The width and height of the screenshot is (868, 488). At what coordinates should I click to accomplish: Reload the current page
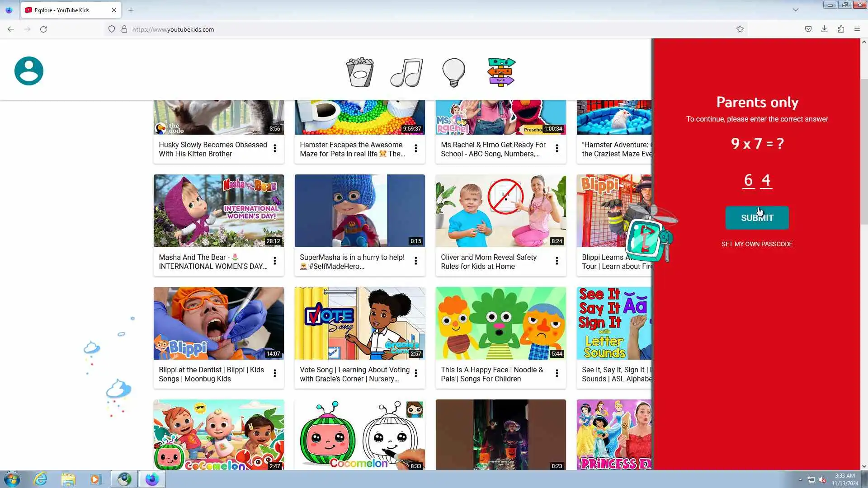[x=43, y=29]
